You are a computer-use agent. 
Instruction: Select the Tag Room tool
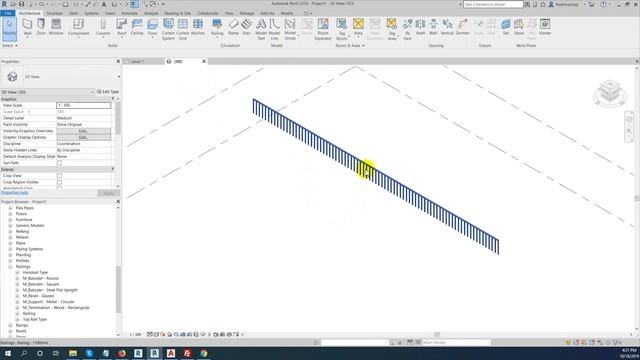[x=342, y=29]
